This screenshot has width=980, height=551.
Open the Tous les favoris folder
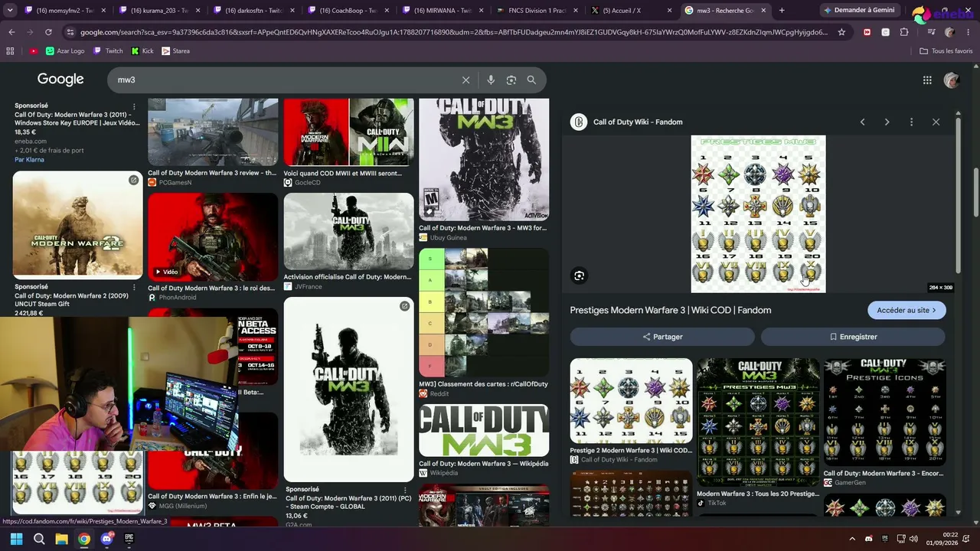(x=946, y=51)
